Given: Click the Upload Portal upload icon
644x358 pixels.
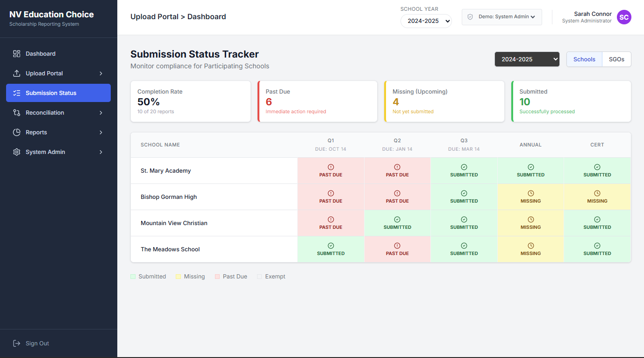Looking at the screenshot, I should click(15, 73).
